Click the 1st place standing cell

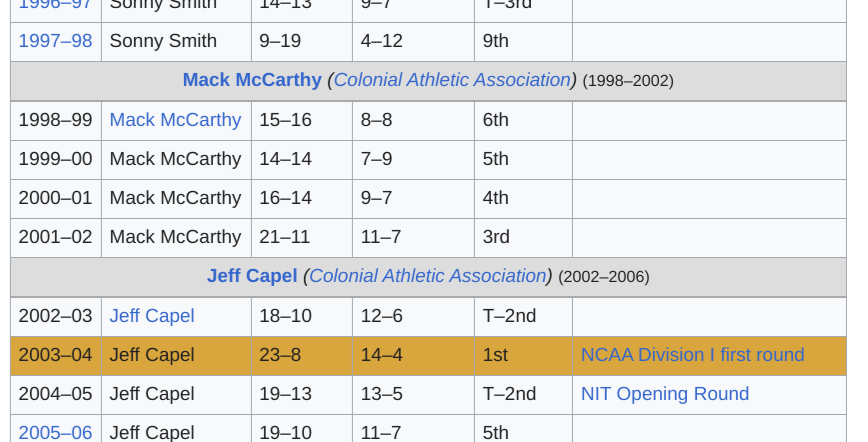[495, 355]
